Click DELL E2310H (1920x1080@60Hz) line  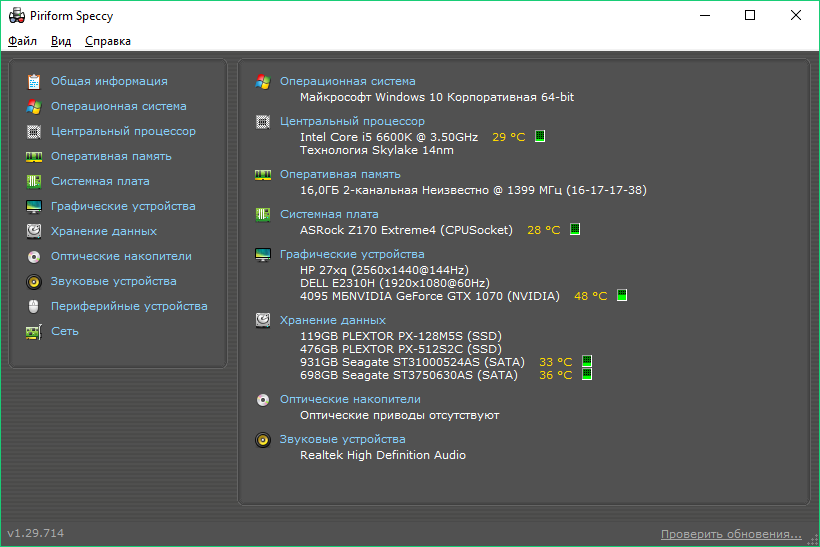pos(395,283)
